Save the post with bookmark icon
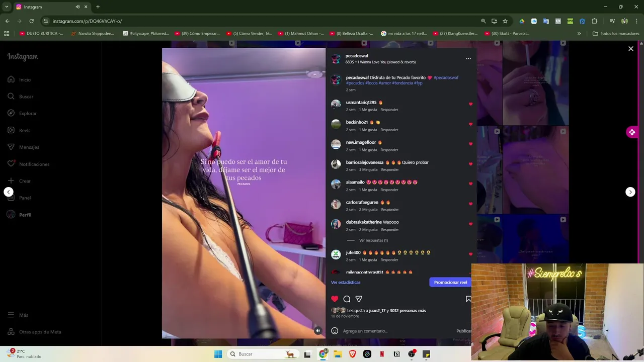Viewport: 644px width, 362px height. coord(468,299)
